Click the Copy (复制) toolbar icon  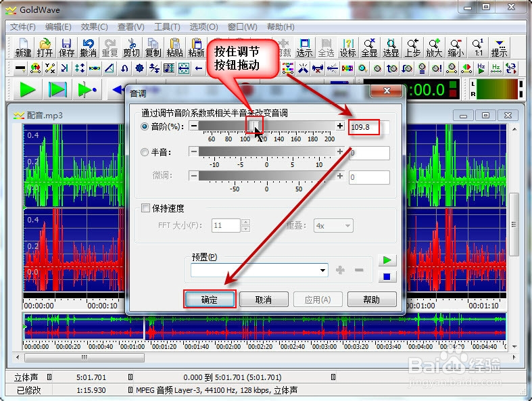click(x=153, y=47)
